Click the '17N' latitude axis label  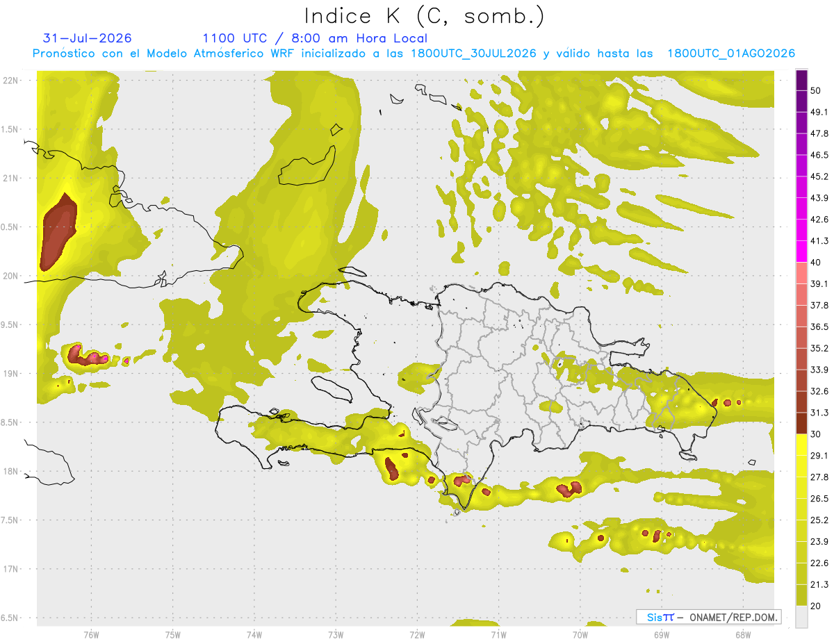coord(10,568)
